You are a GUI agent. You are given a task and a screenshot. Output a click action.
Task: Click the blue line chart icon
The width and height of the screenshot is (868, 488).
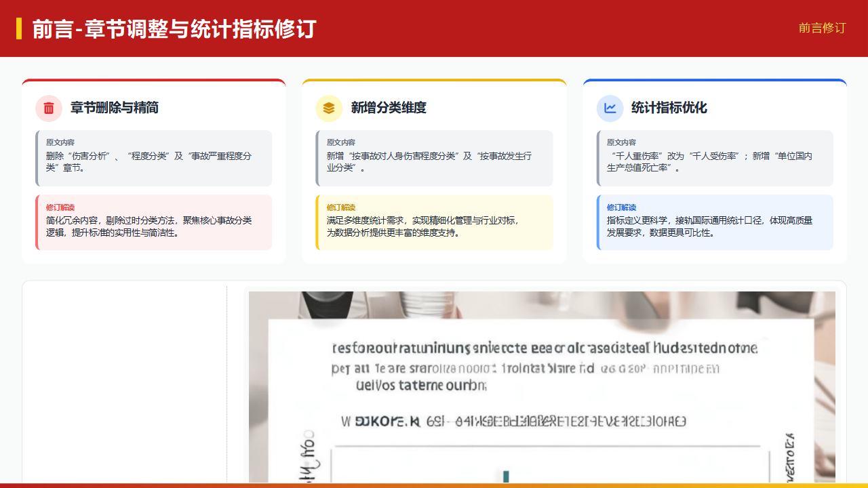coord(610,108)
